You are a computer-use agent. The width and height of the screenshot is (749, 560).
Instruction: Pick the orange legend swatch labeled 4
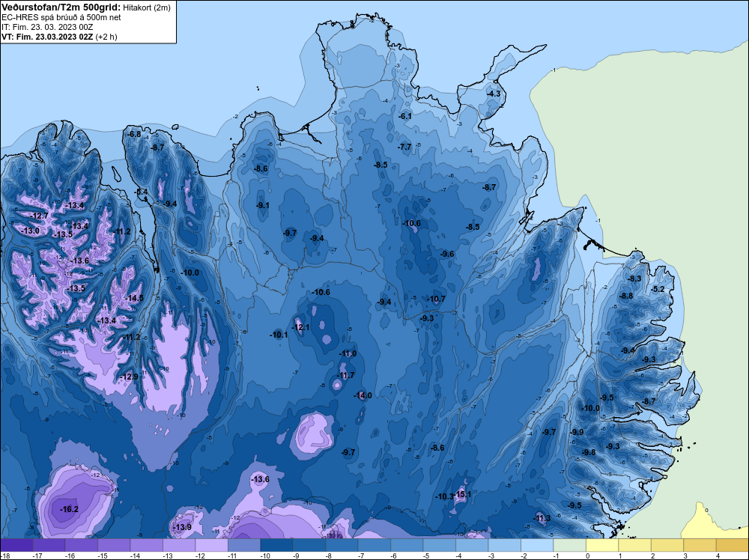click(732, 545)
